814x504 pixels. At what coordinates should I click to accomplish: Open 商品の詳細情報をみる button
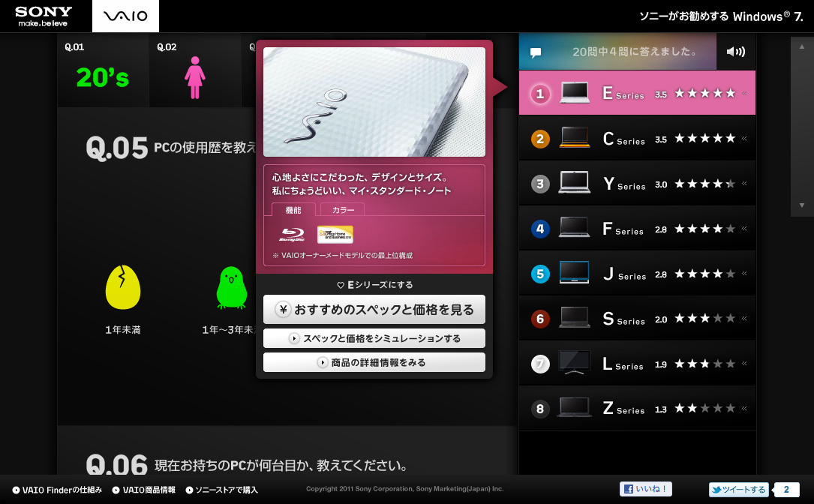[x=374, y=362]
